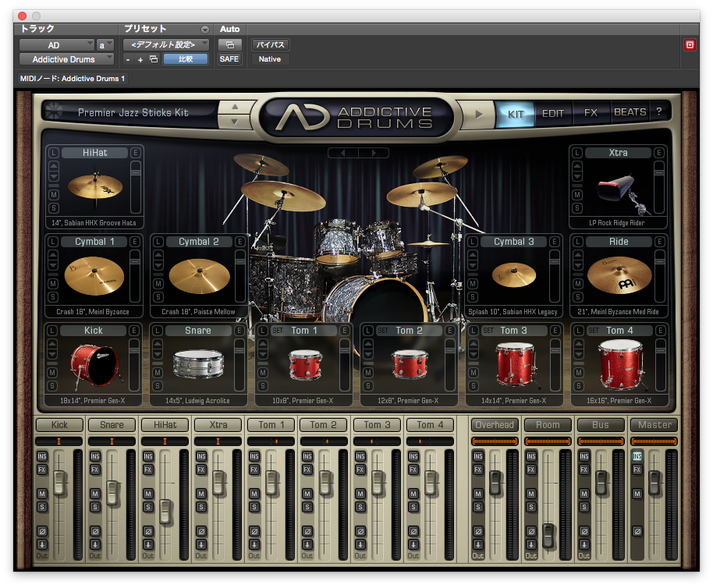Click the blue compare button
This screenshot has height=588, width=713.
tap(186, 59)
